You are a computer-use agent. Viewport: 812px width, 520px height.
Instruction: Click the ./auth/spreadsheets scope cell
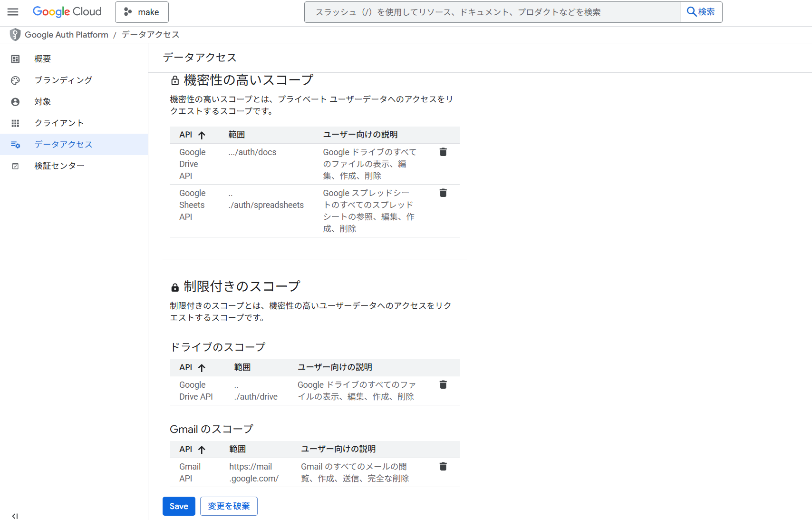coord(266,199)
